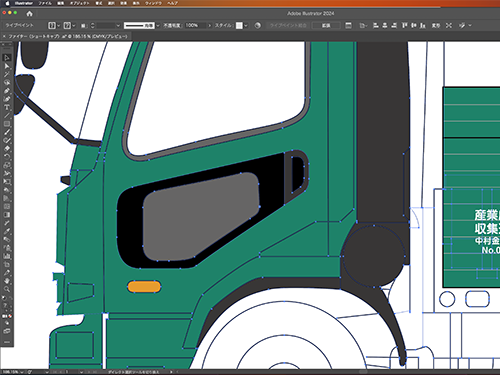
Task: Open the 不透明度 opacity panel link
Action: [x=173, y=25]
